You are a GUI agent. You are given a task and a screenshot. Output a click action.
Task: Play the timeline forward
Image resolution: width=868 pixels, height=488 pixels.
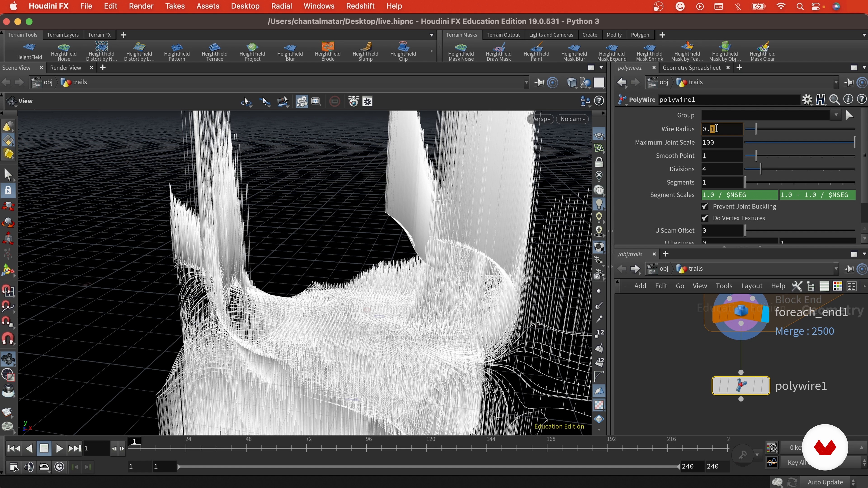pos(59,448)
